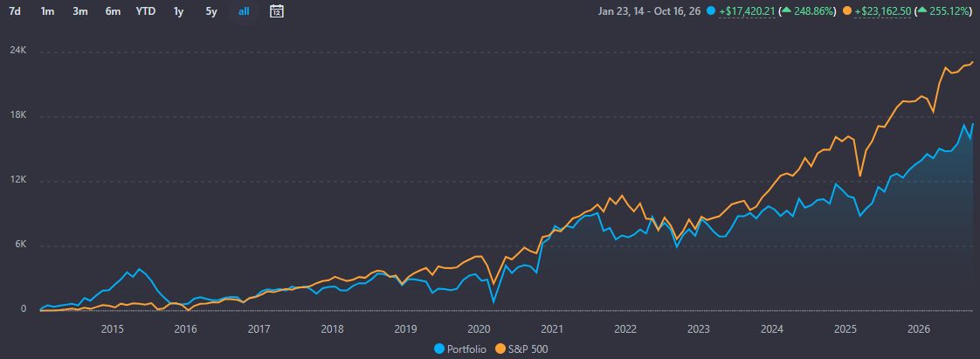Click the orange dot in the header stats

846,10
